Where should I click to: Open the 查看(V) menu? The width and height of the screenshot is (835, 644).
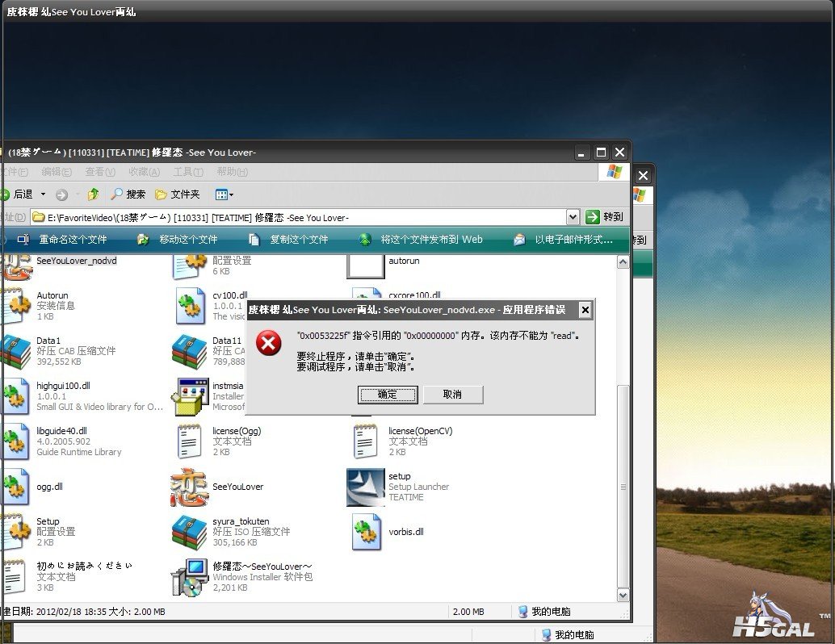point(100,172)
